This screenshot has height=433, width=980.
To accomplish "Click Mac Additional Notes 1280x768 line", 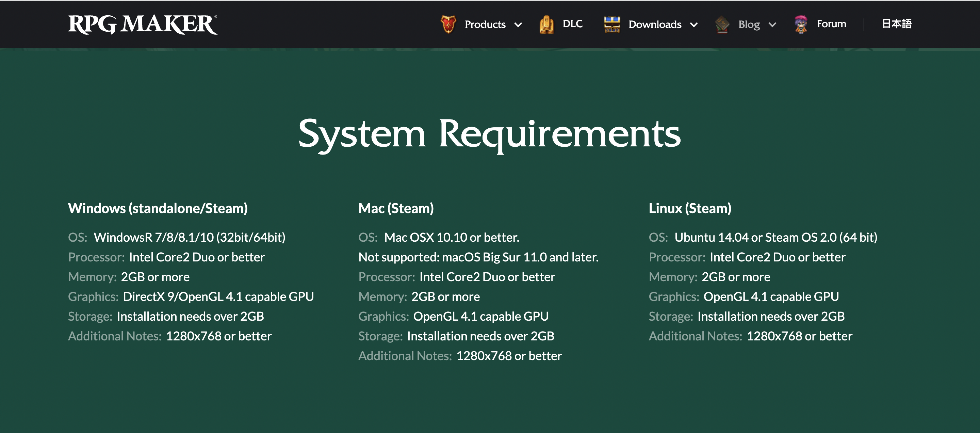I will 460,356.
